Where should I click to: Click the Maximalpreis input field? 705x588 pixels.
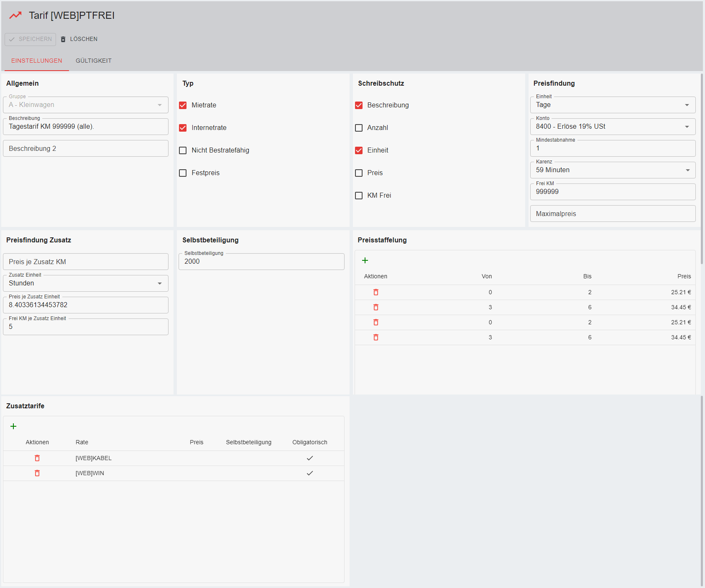click(x=612, y=214)
